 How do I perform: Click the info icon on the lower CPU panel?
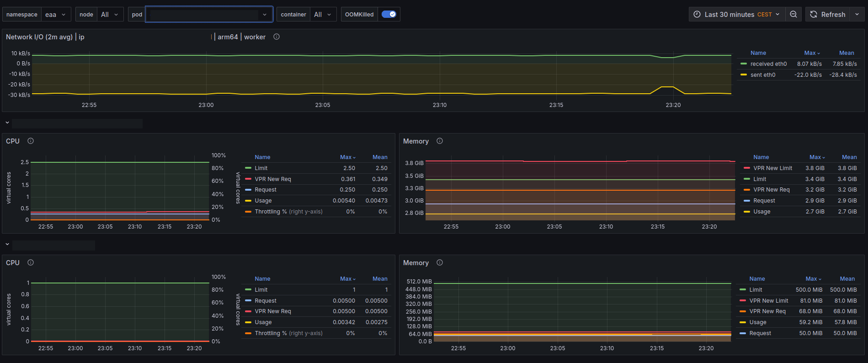(31, 262)
